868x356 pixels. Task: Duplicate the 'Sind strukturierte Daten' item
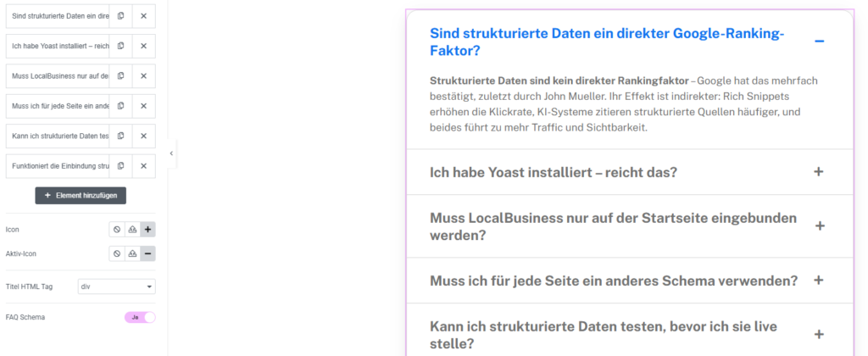(120, 16)
